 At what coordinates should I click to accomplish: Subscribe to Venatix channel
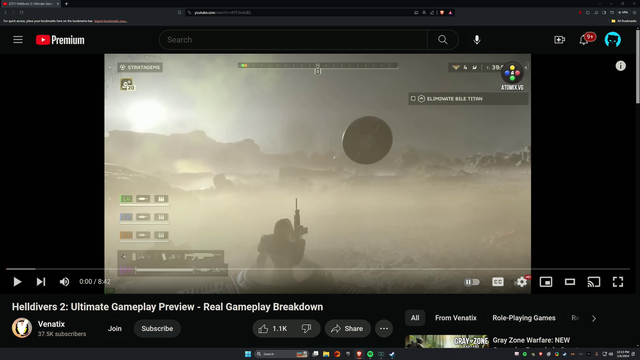[x=157, y=329]
